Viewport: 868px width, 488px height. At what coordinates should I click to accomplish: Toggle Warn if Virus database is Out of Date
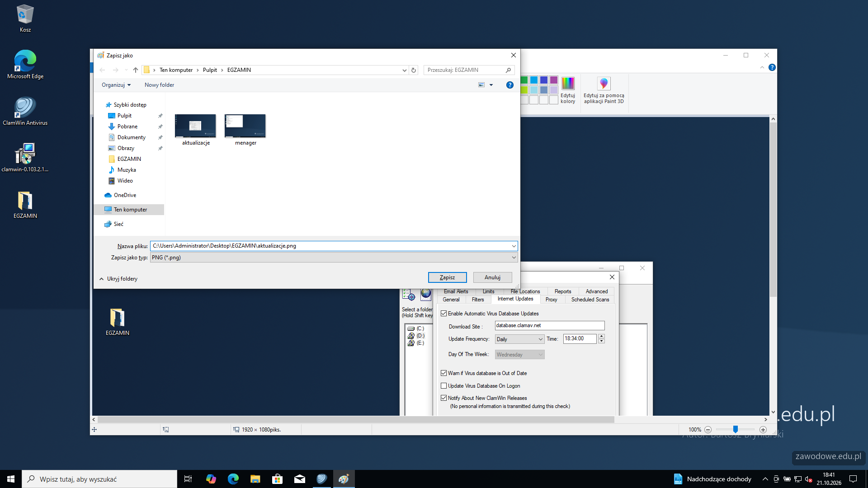pos(444,373)
